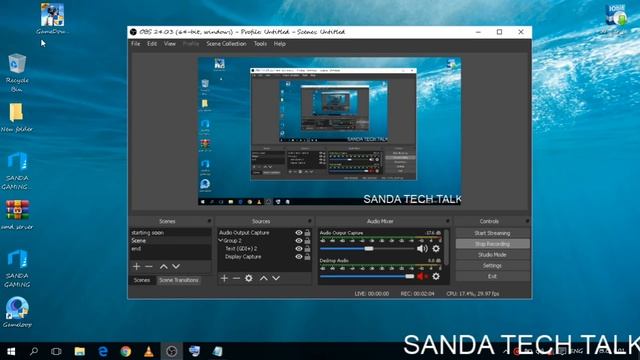The width and height of the screenshot is (640, 360).
Task: Undock the Controls panel with its header icon
Action: click(x=527, y=221)
